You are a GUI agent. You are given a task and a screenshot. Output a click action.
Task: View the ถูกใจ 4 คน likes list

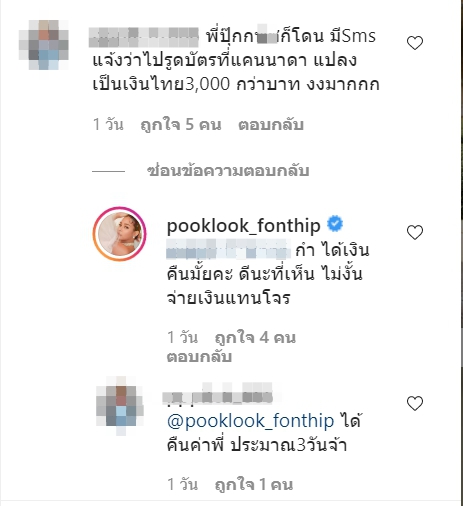255,338
